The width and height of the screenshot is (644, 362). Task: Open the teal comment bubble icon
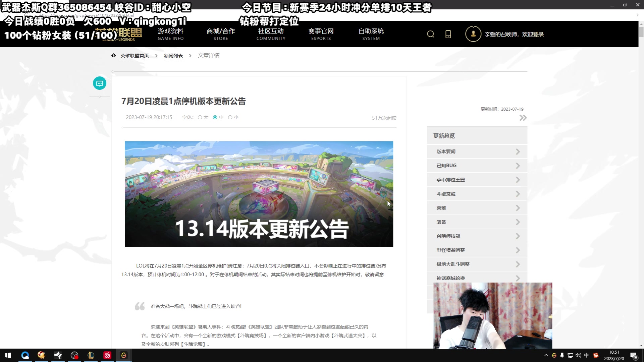pos(100,83)
